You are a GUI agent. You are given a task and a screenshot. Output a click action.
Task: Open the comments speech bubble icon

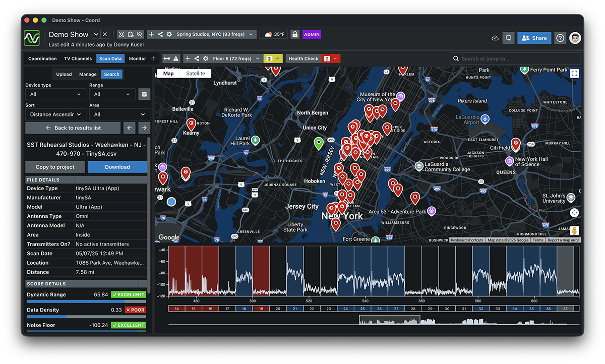pos(508,38)
